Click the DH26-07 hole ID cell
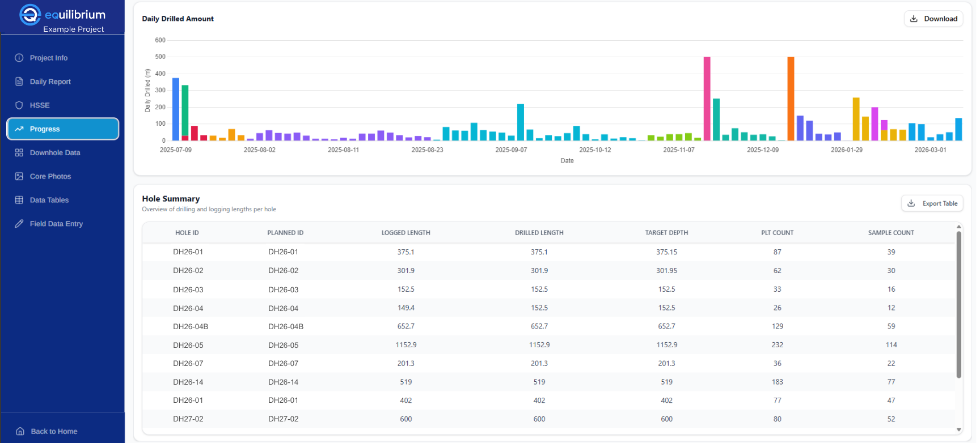 pos(188,364)
